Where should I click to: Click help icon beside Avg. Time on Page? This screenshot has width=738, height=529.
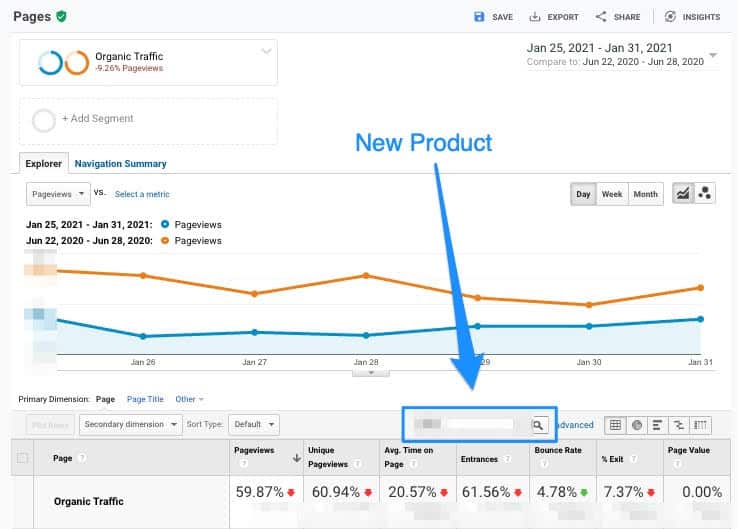[x=413, y=464]
